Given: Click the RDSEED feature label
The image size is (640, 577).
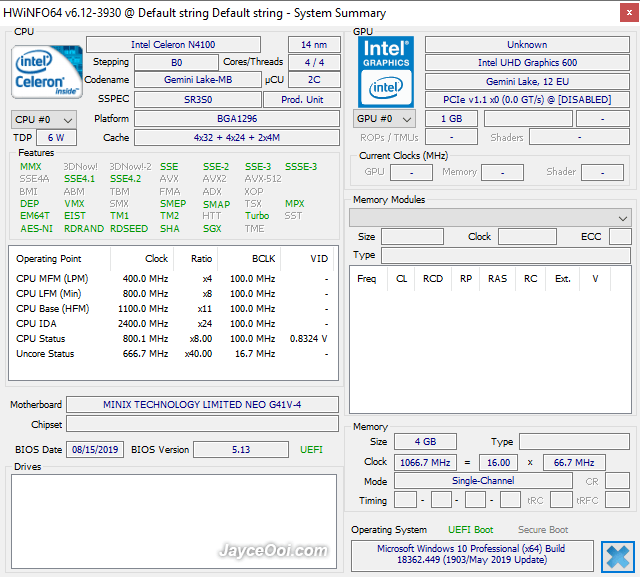Looking at the screenshot, I should tap(129, 229).
